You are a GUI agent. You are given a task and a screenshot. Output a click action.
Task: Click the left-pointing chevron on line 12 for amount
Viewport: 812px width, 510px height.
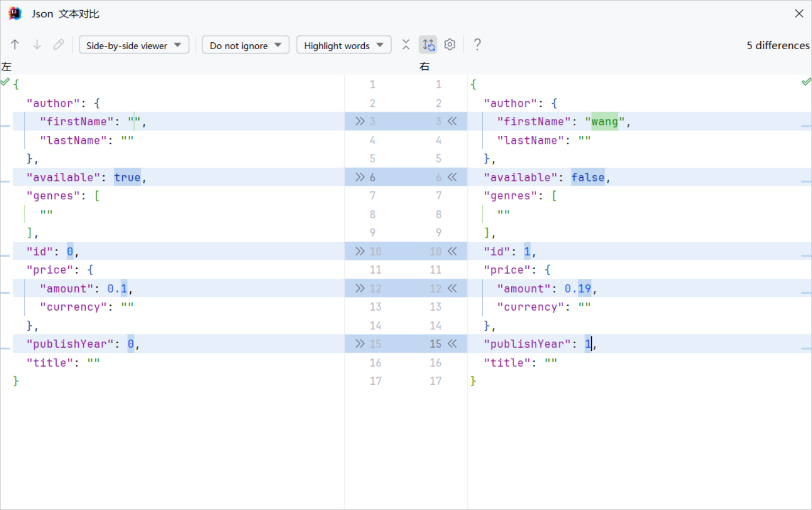coord(453,288)
